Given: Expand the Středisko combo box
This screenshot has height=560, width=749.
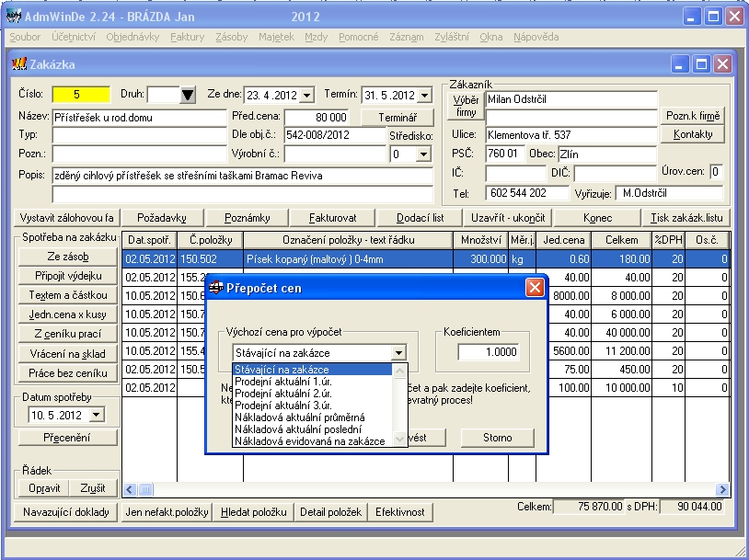Looking at the screenshot, I should (423, 154).
